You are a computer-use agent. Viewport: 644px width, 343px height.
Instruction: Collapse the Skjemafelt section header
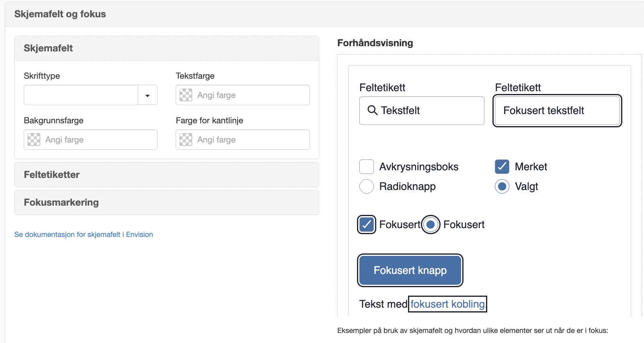(167, 48)
